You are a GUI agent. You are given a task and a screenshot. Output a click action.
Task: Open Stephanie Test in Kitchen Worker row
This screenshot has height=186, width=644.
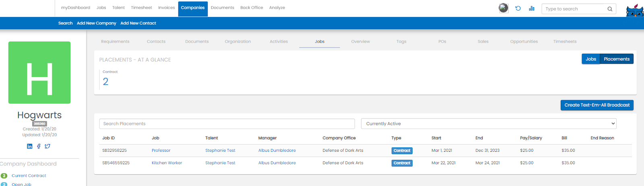[x=220, y=163]
